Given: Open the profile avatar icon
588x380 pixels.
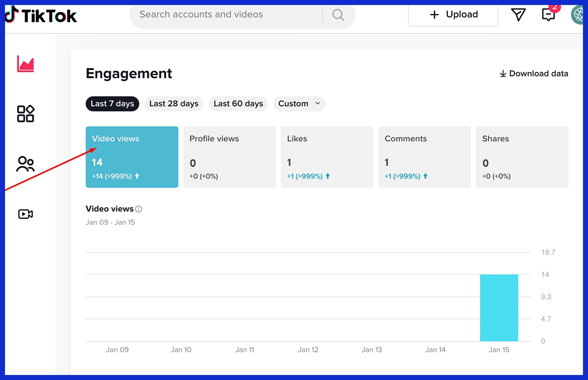Looking at the screenshot, I should coord(580,15).
